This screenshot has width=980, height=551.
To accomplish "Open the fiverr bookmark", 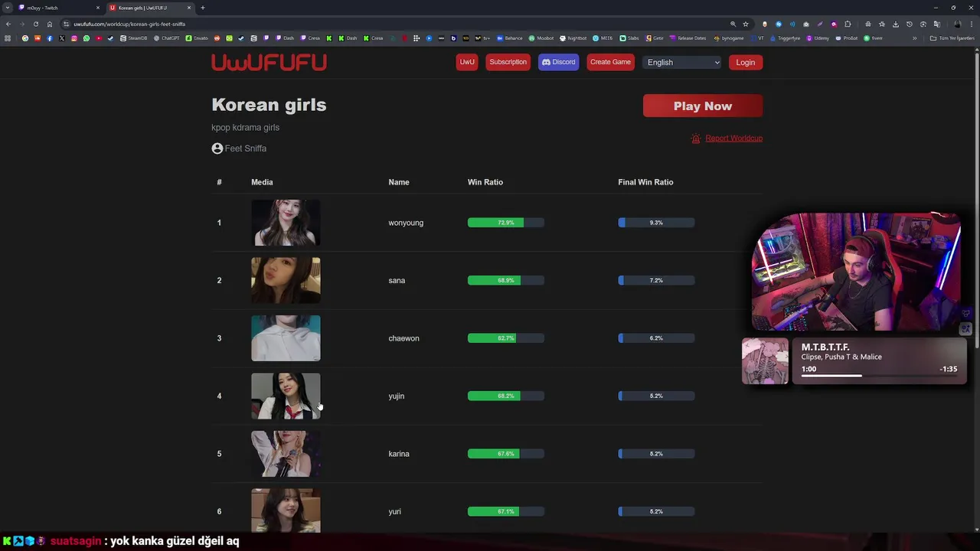I will click(x=873, y=38).
